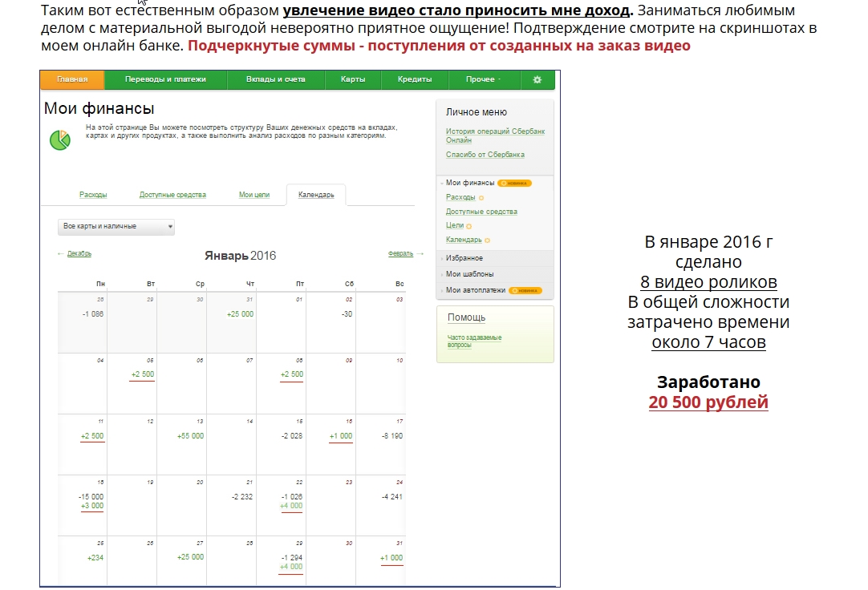Click the -15 000 amount on January 18
The width and height of the screenshot is (868, 590).
(x=91, y=497)
